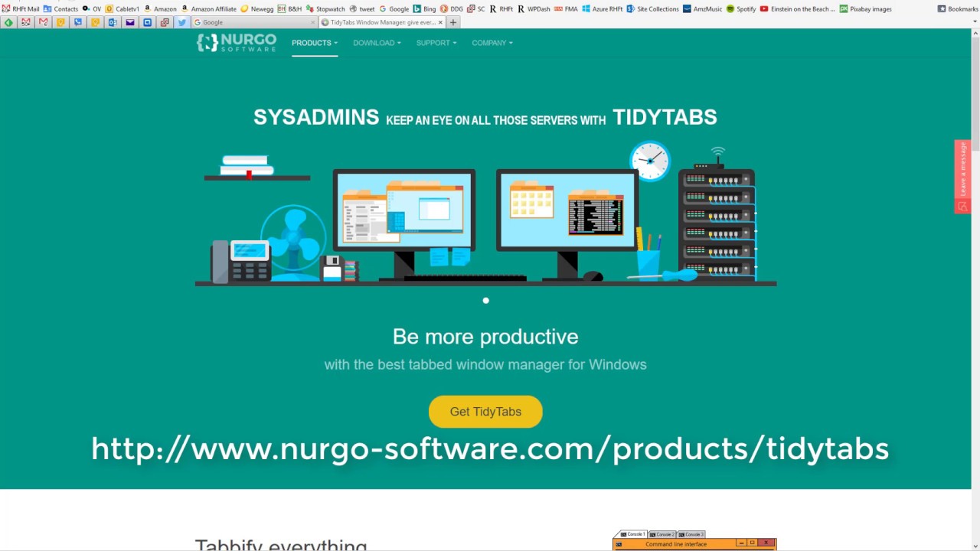Open the Azure RHFt bookmark
The image size is (980, 551).
(x=603, y=8)
